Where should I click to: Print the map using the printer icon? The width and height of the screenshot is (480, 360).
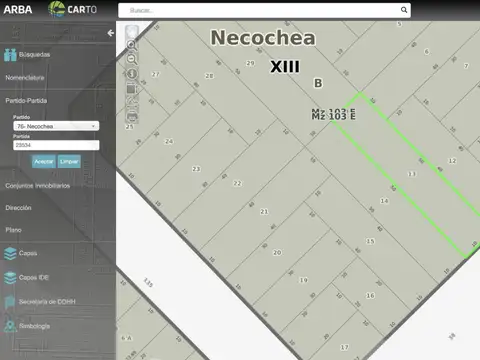132,117
